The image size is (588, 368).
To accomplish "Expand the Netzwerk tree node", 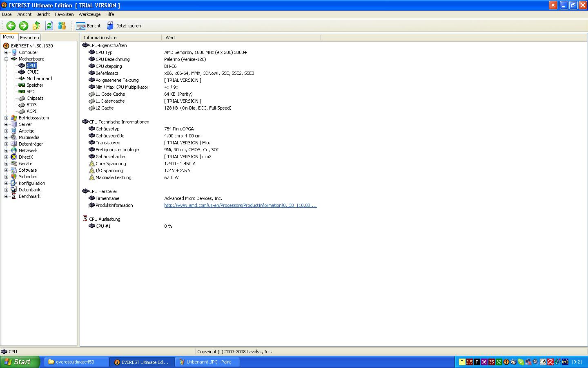I will (6, 150).
